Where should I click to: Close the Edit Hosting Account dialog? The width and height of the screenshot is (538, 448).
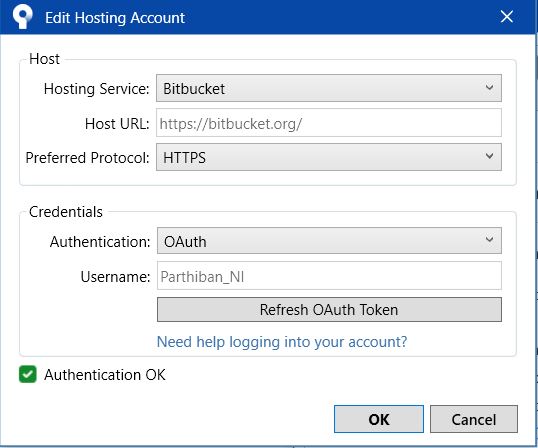coord(506,16)
